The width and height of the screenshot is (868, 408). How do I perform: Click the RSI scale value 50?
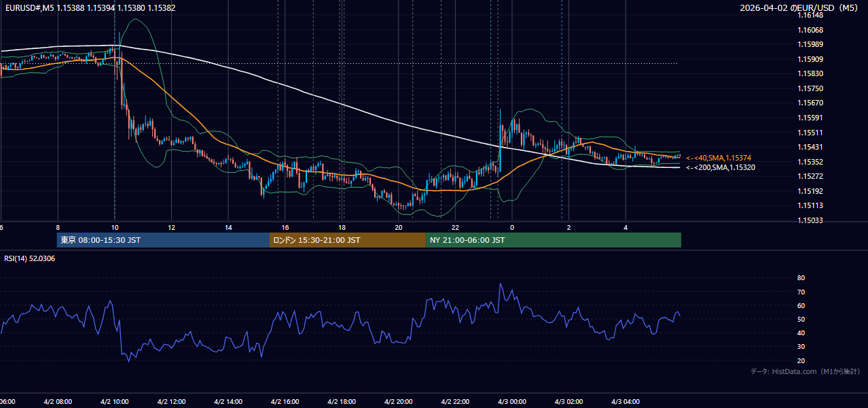[801, 319]
